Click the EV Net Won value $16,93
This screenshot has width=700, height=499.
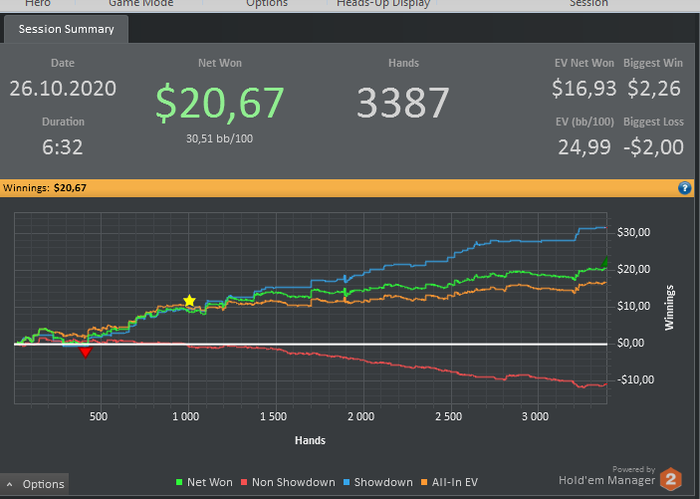[584, 88]
